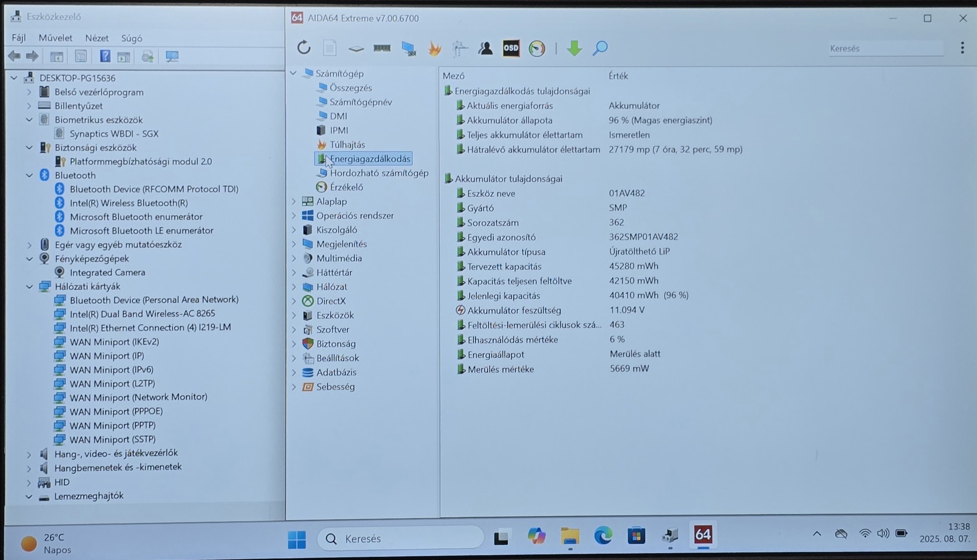Click the Wi-Fi icon in system tray

[x=864, y=534]
